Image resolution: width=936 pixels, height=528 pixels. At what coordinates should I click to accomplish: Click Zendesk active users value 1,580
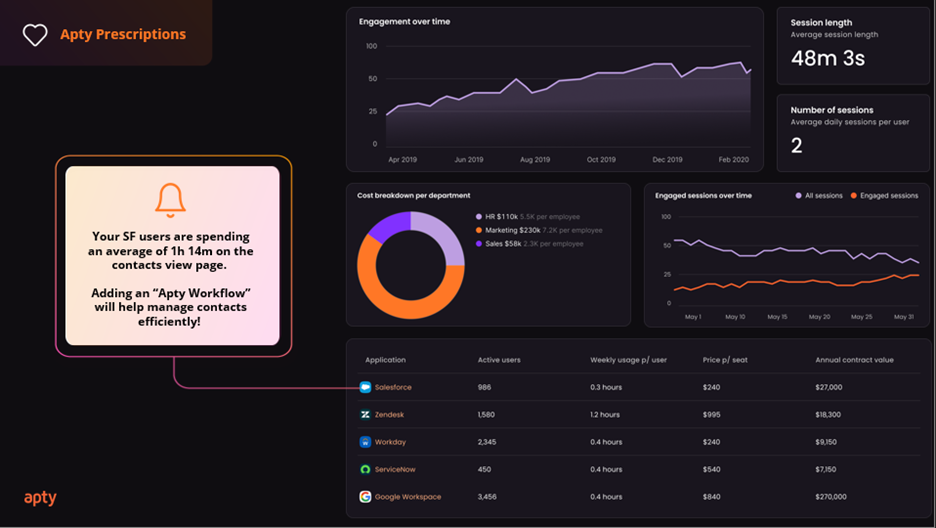486,415
